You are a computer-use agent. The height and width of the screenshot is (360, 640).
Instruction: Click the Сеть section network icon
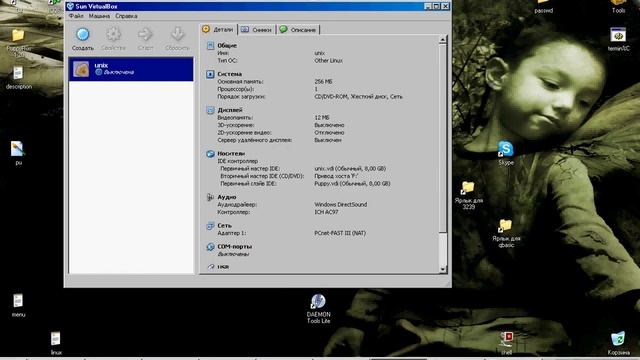click(210, 225)
